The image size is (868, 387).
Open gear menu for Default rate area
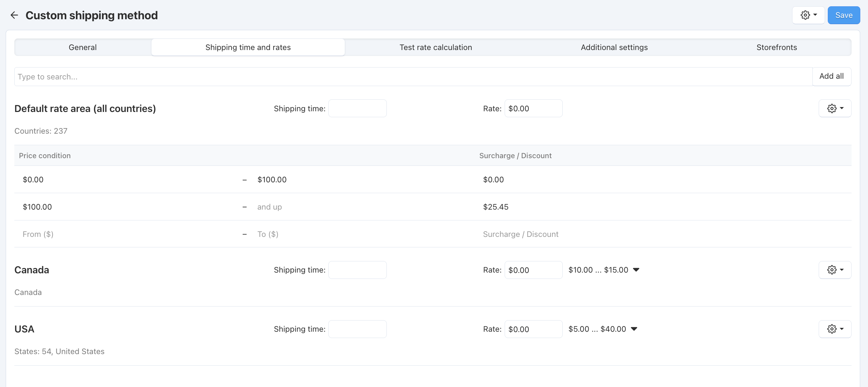[835, 108]
